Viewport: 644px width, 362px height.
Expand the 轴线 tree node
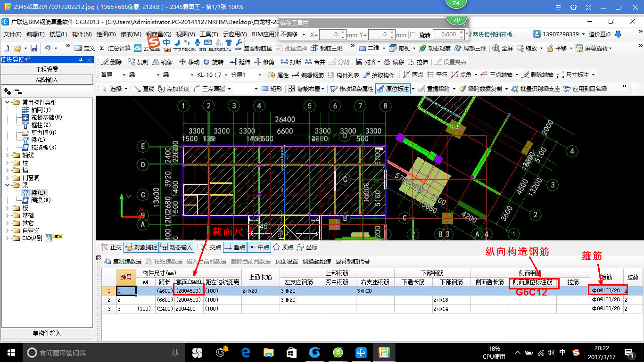tap(7, 155)
